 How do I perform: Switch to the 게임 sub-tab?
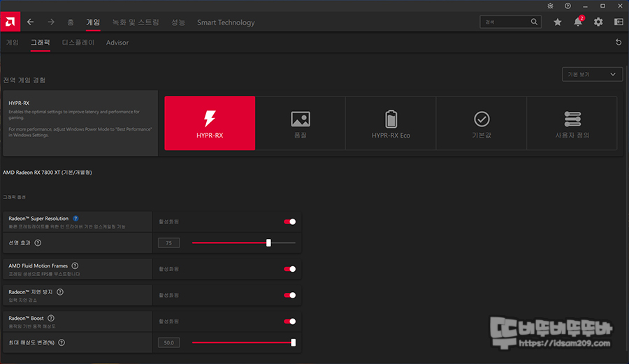point(13,43)
